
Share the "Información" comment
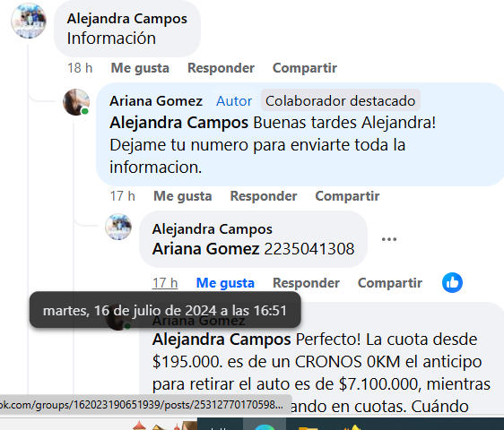(x=305, y=68)
